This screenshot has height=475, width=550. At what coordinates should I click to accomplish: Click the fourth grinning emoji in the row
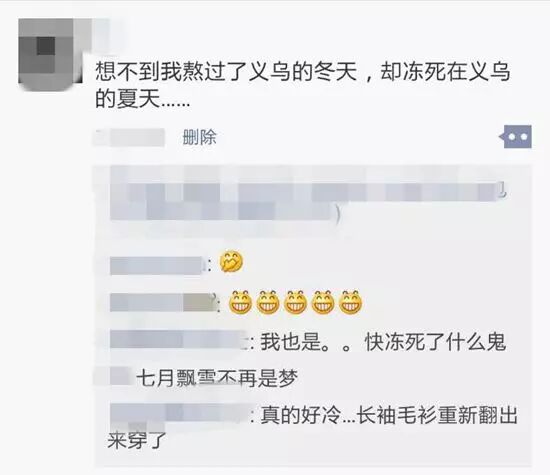(323, 302)
